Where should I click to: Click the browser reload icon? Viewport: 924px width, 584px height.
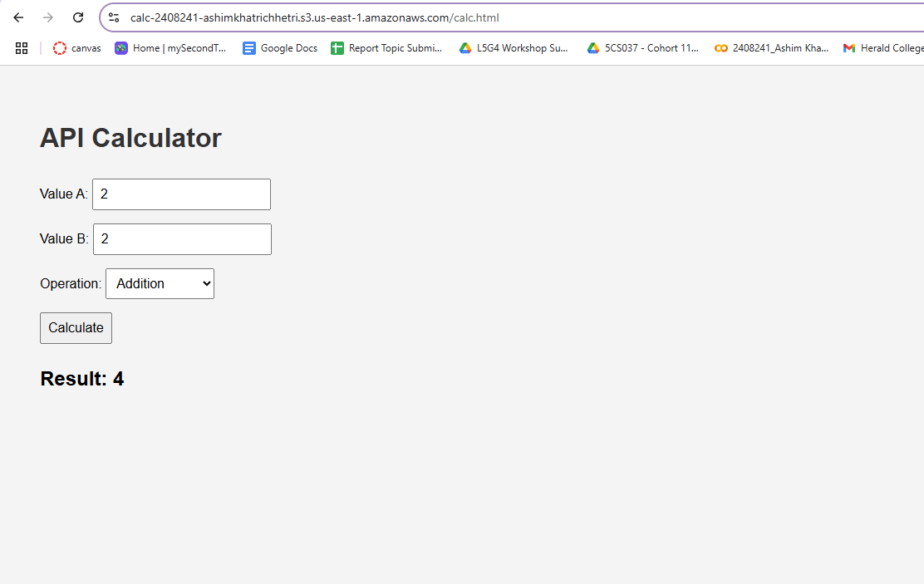click(77, 17)
